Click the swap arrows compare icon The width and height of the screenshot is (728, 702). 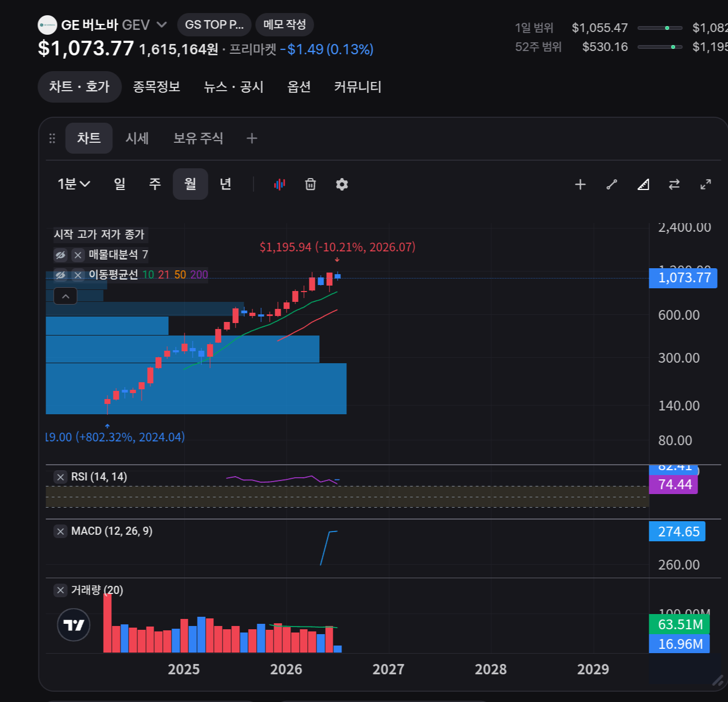(674, 185)
